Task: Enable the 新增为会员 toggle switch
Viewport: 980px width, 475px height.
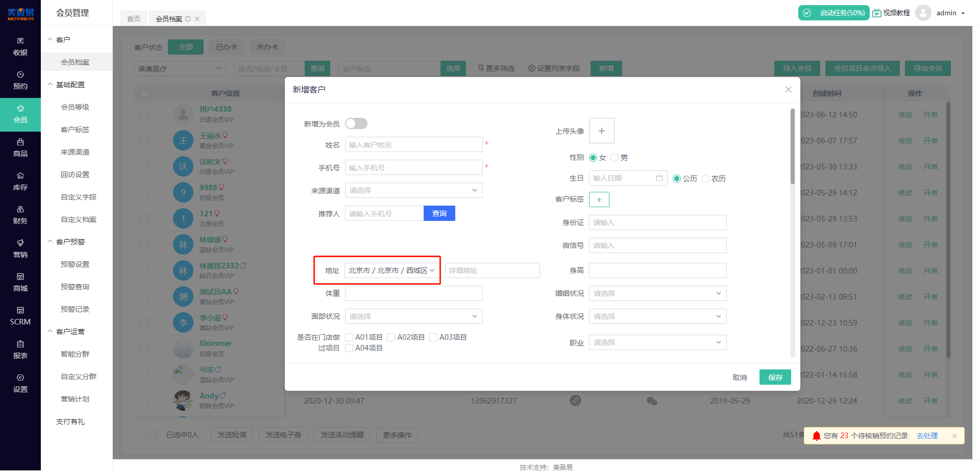Action: point(356,123)
